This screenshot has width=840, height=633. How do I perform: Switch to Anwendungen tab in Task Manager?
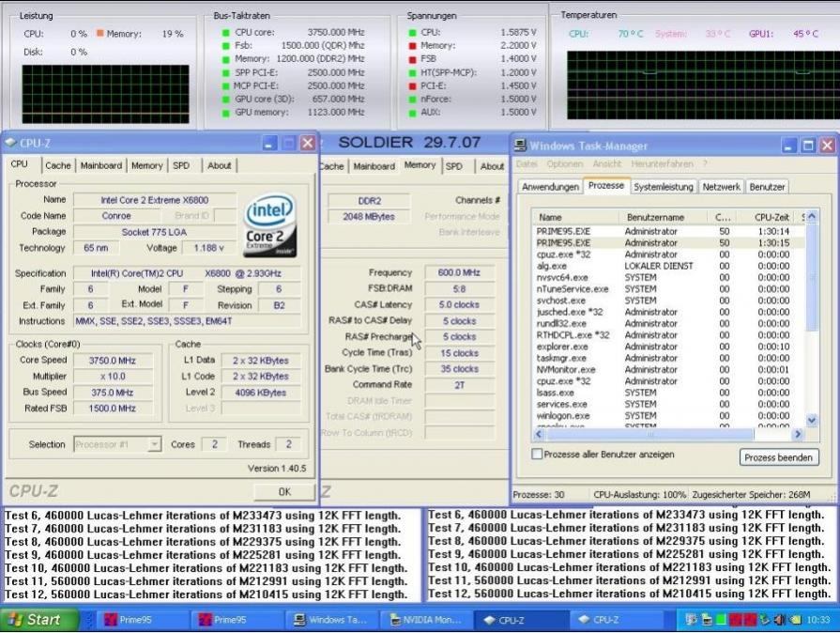[x=550, y=187]
